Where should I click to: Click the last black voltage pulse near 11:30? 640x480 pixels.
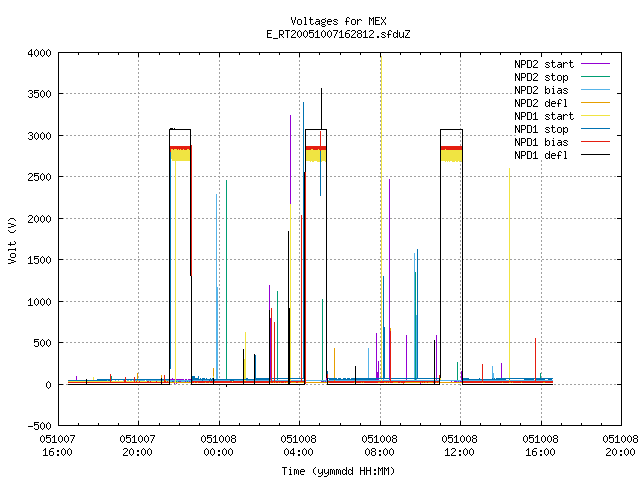tap(451, 256)
